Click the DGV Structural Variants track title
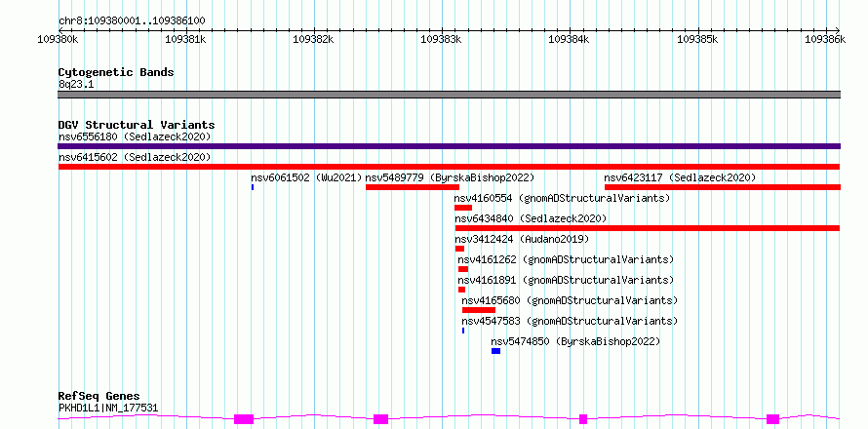Viewport: 868px width, 429px height. pos(137,125)
